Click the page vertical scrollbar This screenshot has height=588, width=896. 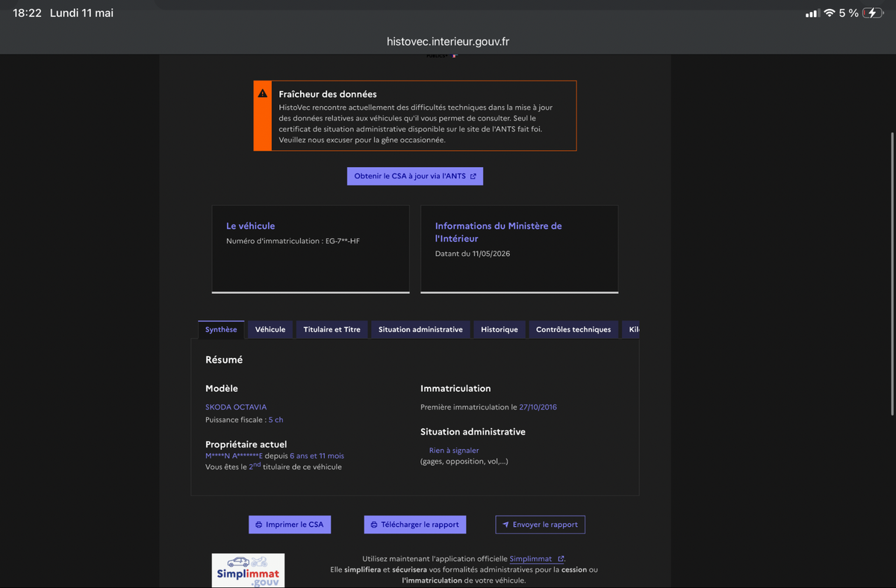(x=892, y=274)
